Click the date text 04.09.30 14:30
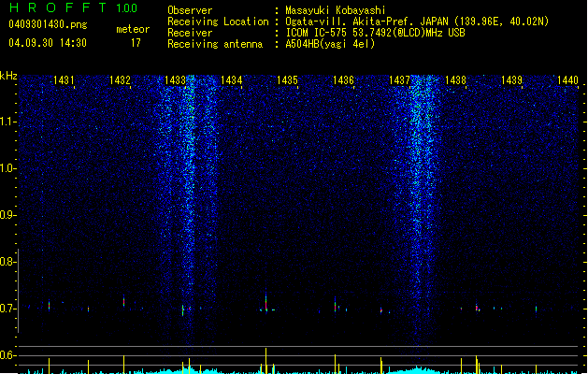Screen dimensions: 588x374 click(x=48, y=43)
